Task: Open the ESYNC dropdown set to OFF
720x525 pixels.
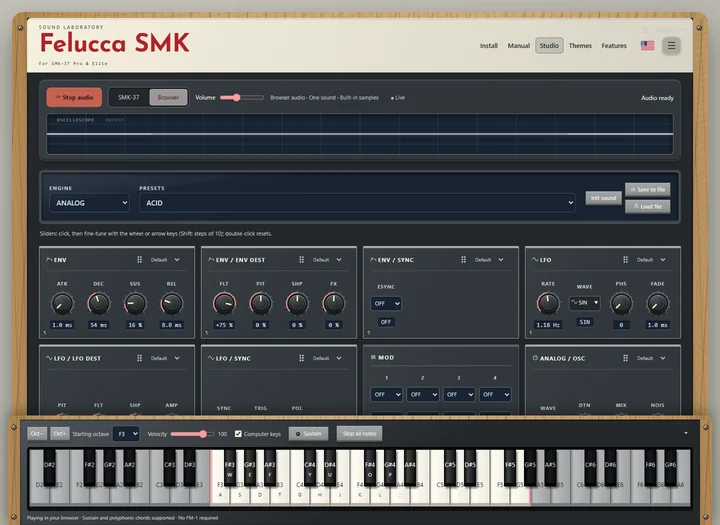Action: coord(386,303)
